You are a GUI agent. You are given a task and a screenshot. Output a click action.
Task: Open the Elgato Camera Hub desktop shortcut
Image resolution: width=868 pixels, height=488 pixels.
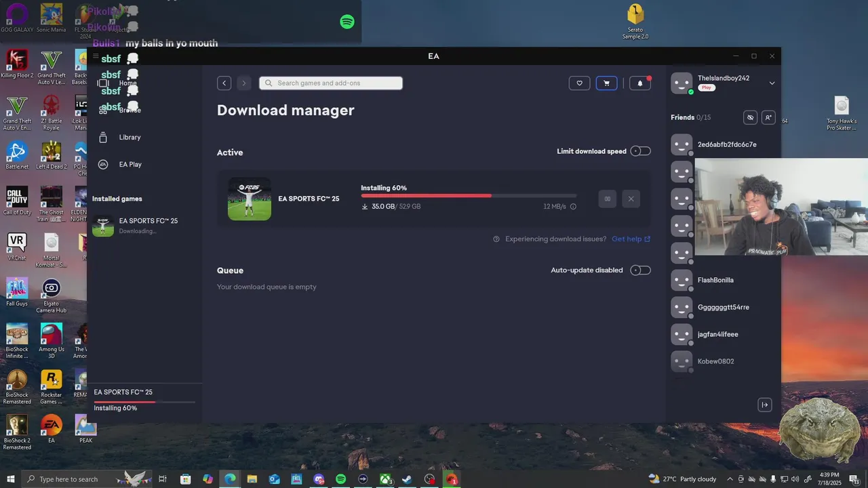(52, 296)
